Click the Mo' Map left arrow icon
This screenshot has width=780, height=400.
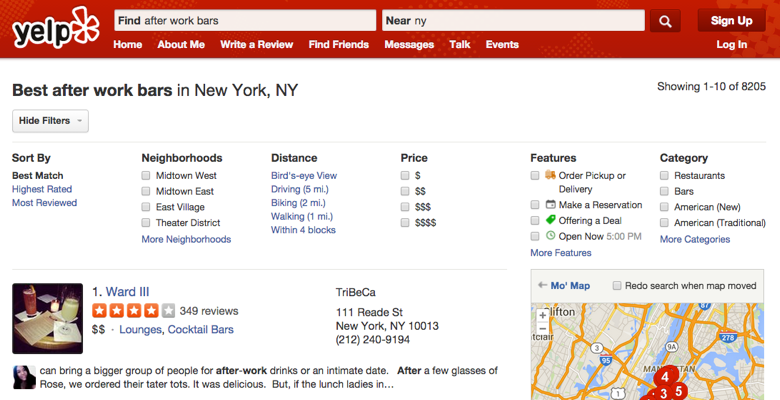coord(542,286)
